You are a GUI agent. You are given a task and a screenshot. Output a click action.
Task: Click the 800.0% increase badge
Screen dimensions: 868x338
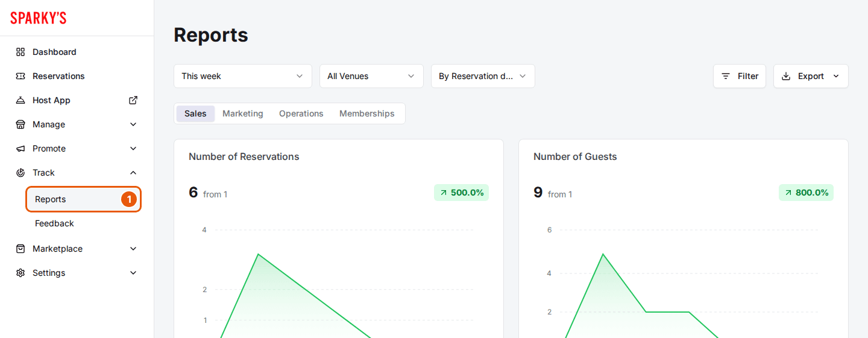coord(806,193)
